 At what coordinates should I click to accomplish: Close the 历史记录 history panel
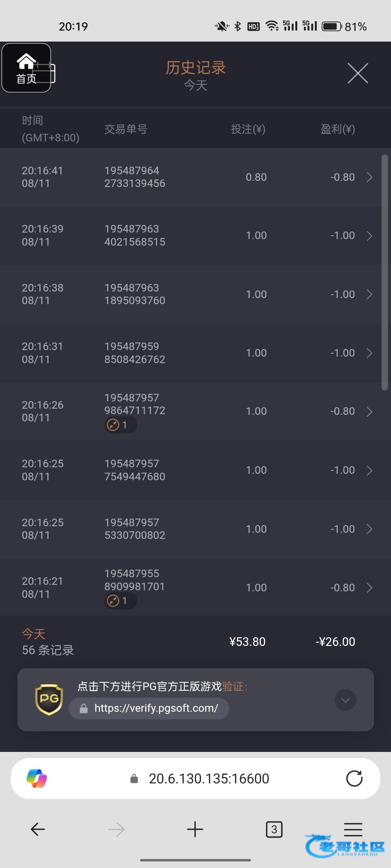(358, 73)
